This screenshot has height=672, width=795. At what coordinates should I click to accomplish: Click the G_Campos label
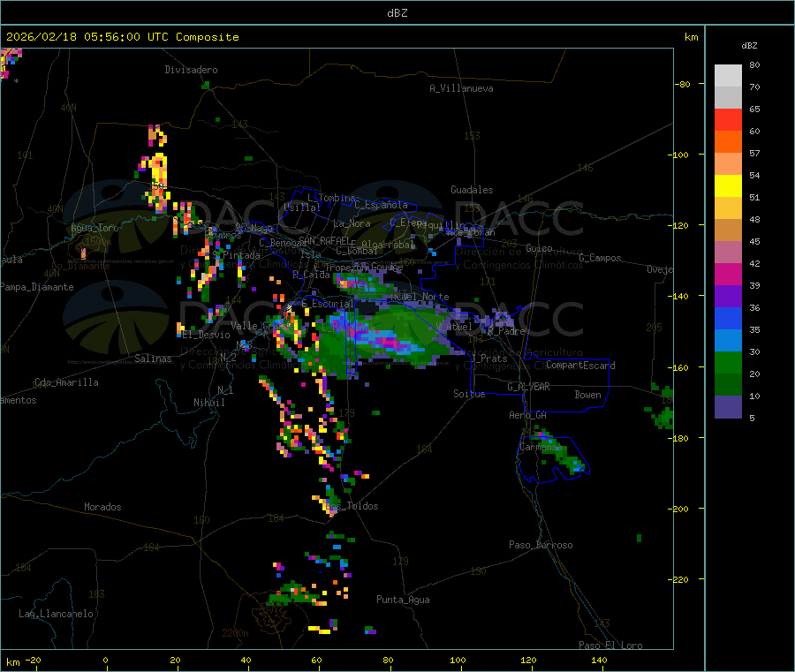tap(600, 258)
